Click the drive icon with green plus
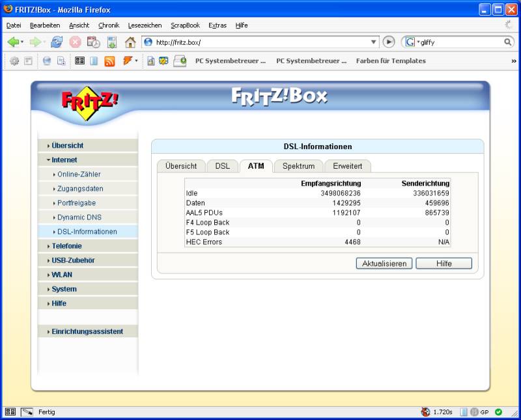Image resolution: width=521 pixels, height=420 pixels. (180, 61)
